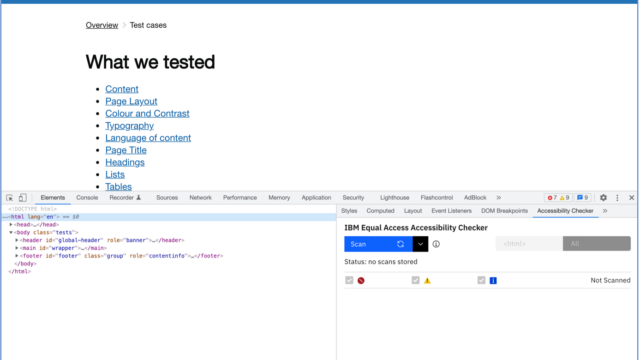Show more DevTools main tabs
The height and width of the screenshot is (360, 640).
[499, 198]
